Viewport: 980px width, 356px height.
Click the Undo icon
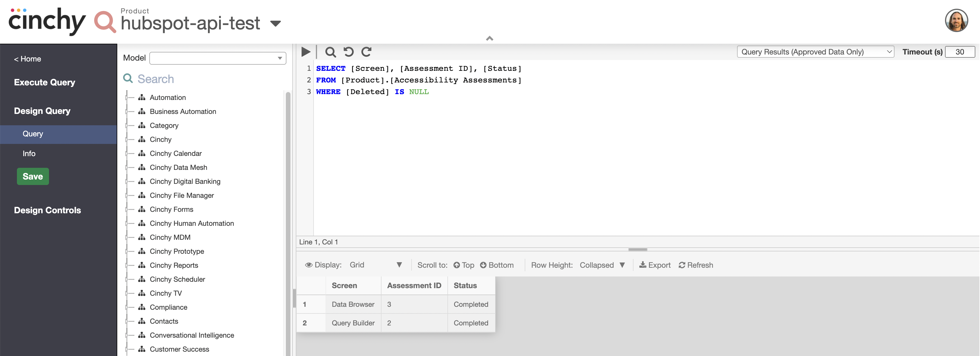point(349,51)
